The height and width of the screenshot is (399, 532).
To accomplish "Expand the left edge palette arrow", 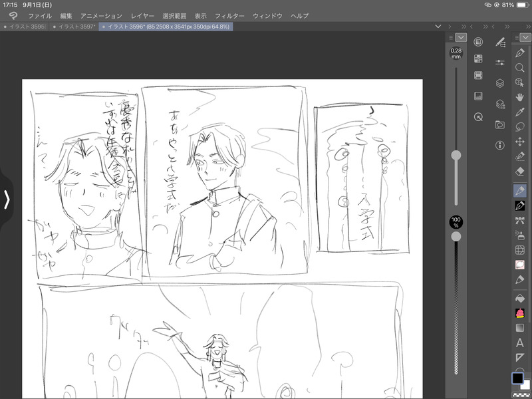I will (7, 199).
